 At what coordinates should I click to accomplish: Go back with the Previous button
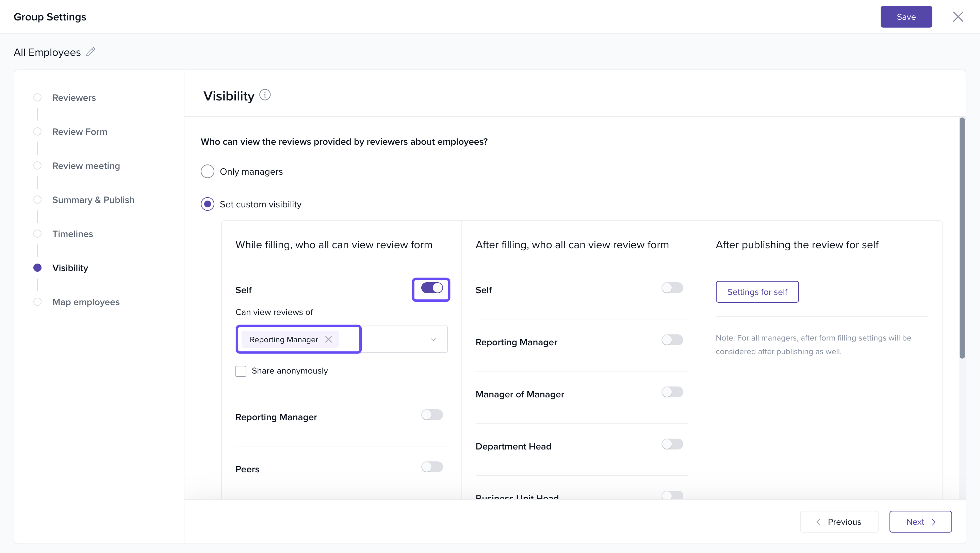coord(839,522)
